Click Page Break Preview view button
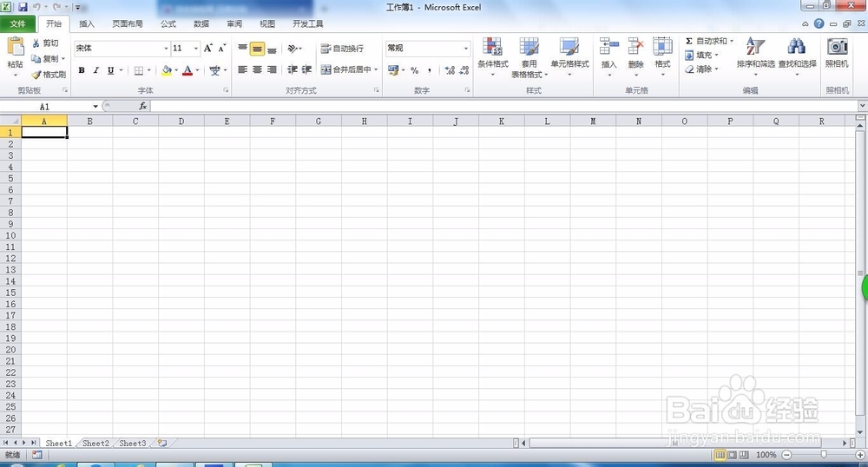This screenshot has height=467, width=868. pos(744,455)
